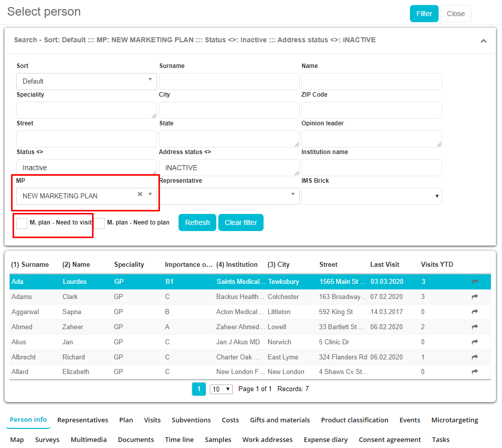Screen dimensions: 502x448
Task: Collapse the Search filter panel chevron
Action: click(483, 41)
